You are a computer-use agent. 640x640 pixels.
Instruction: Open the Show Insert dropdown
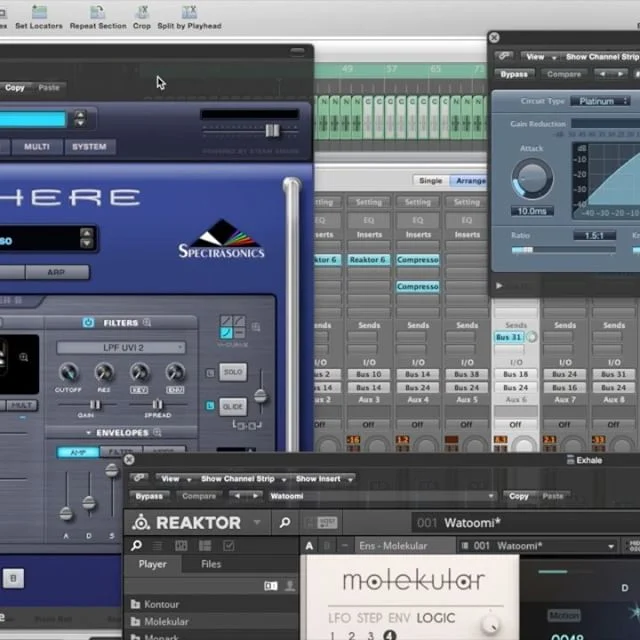(x=323, y=478)
